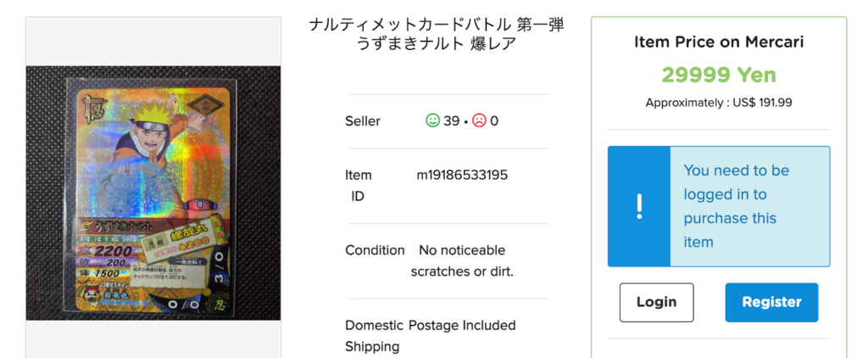868x358 pixels.
Task: Click the logged-in purchase notice text
Action: click(x=736, y=206)
